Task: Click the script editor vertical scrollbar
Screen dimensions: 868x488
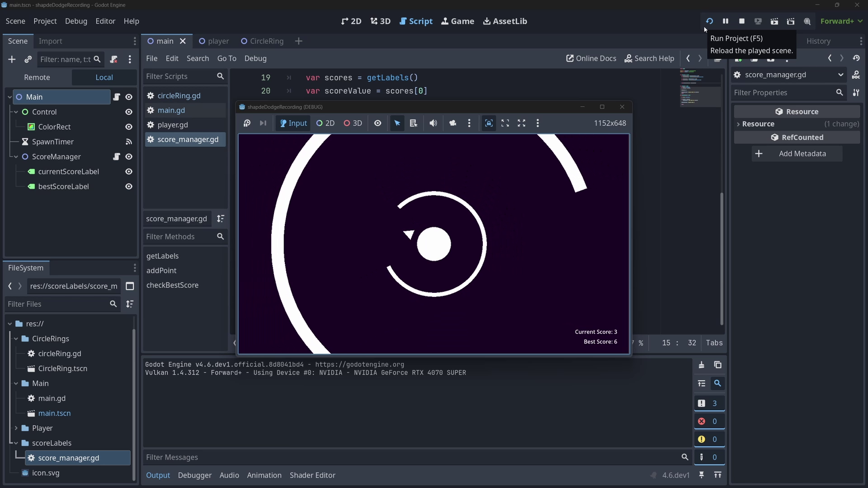Action: 722,258
